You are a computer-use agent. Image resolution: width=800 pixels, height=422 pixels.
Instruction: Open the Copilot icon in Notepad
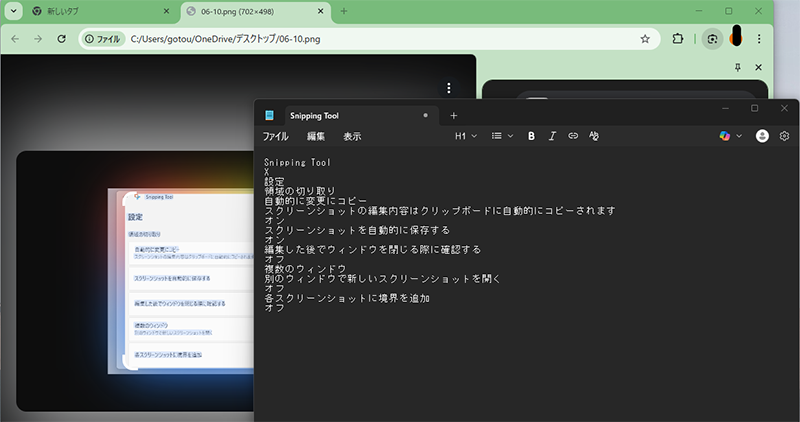coord(724,136)
